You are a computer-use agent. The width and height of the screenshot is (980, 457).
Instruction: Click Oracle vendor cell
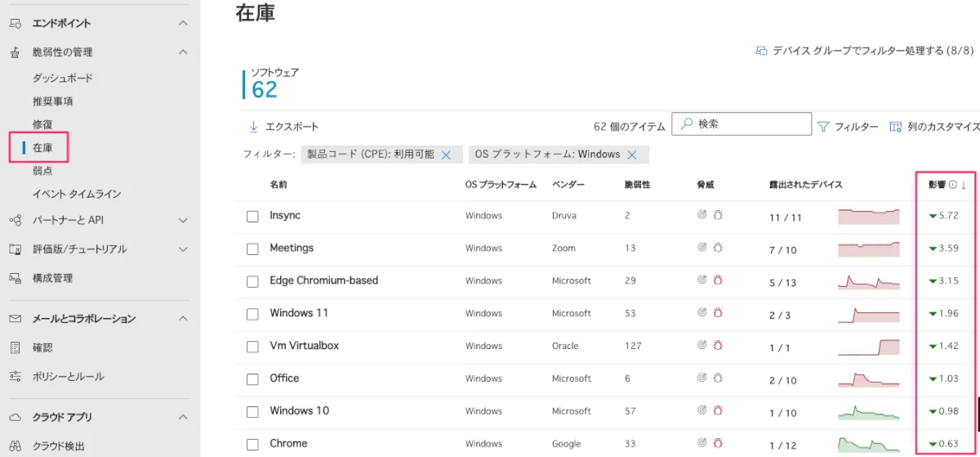(565, 346)
